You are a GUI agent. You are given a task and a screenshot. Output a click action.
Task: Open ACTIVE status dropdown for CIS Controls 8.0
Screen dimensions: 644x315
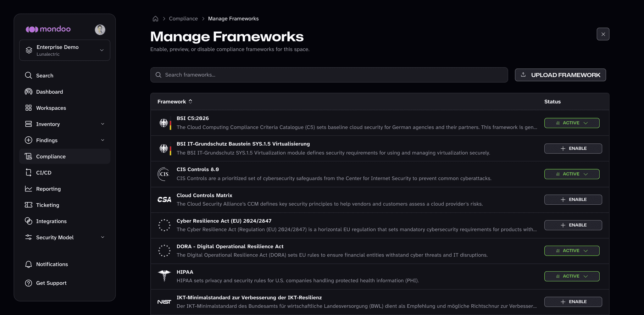[572, 174]
